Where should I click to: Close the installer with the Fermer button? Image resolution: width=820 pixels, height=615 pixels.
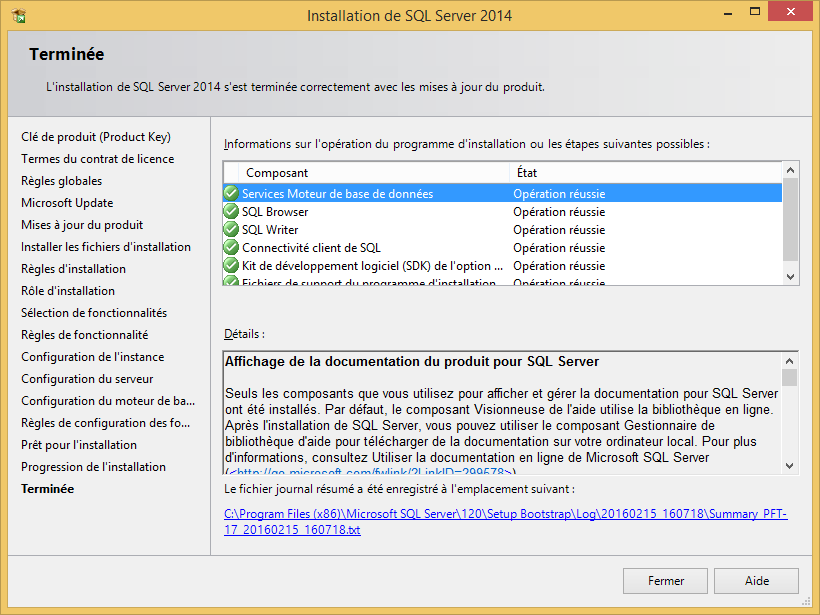point(665,580)
